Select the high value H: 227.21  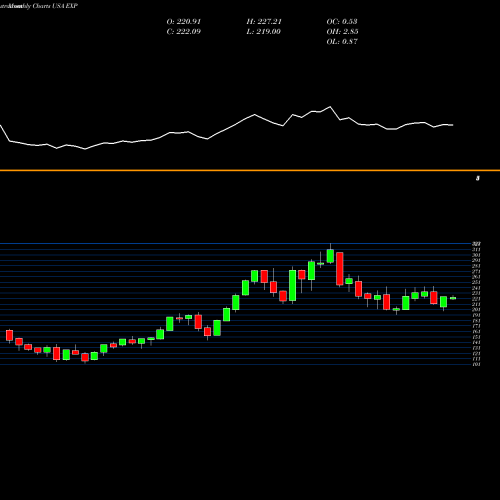[264, 22]
